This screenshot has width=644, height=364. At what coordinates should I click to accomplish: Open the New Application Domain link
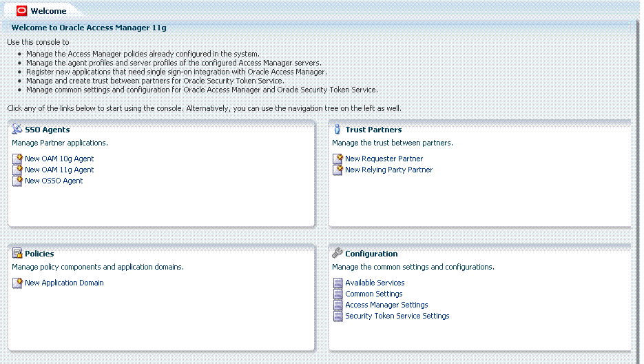(64, 283)
